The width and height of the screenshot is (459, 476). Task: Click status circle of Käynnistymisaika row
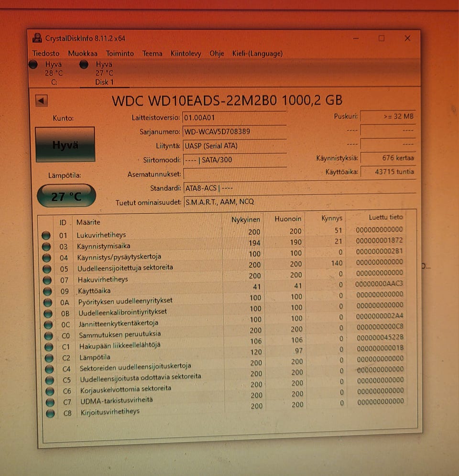(46, 247)
